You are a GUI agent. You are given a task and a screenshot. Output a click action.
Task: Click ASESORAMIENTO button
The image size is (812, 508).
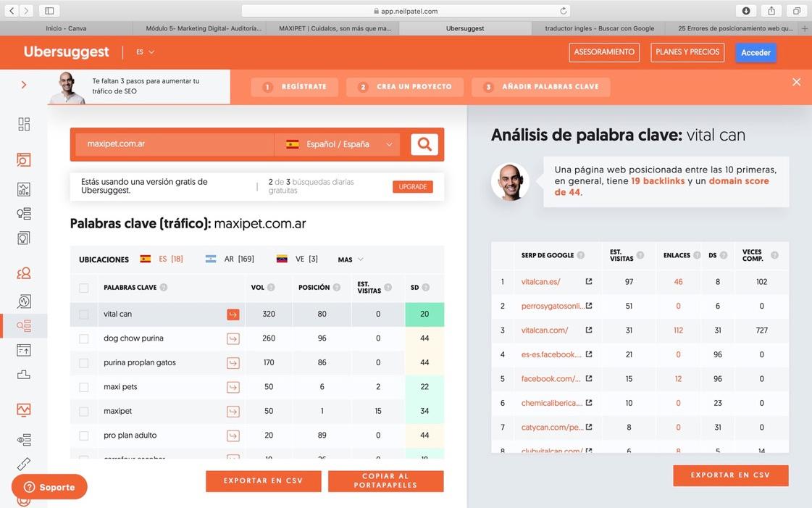pyautogui.click(x=604, y=52)
